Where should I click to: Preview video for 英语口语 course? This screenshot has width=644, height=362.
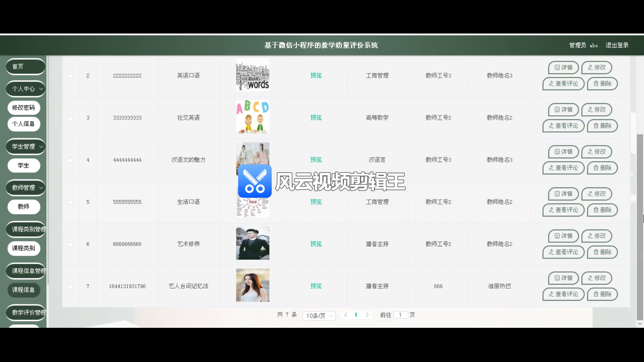click(316, 75)
